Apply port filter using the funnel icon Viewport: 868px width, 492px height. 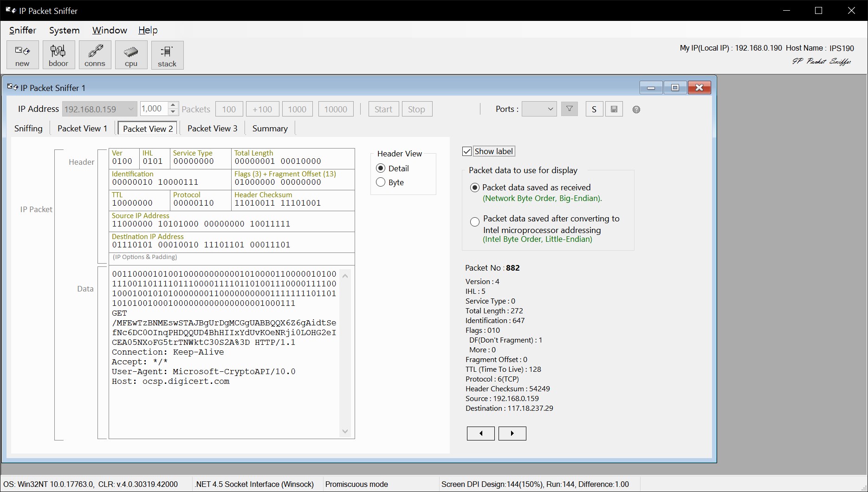570,109
